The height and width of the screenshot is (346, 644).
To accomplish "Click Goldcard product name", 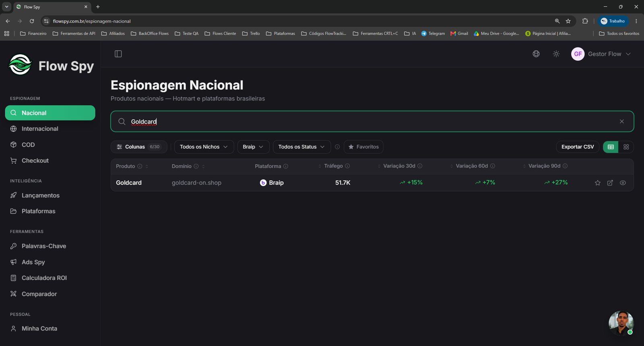I will point(129,183).
